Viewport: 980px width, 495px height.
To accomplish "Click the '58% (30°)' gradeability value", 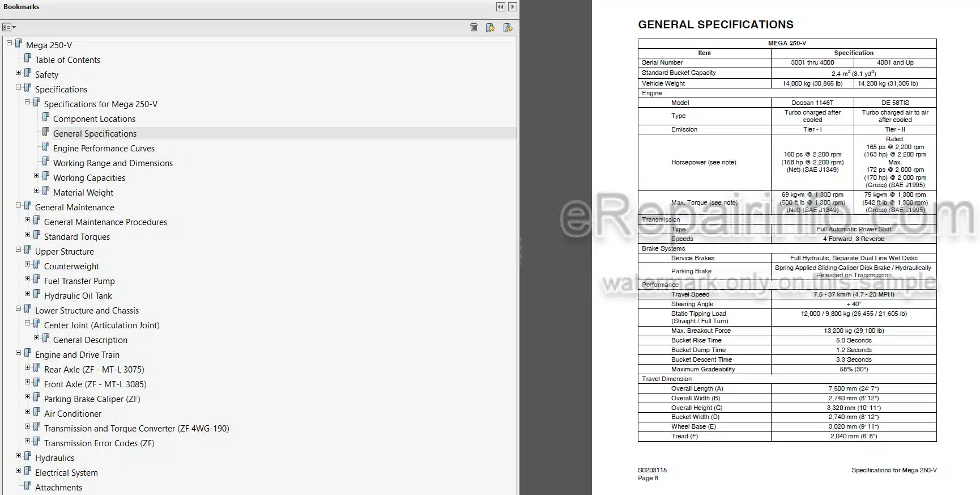I will pos(854,369).
